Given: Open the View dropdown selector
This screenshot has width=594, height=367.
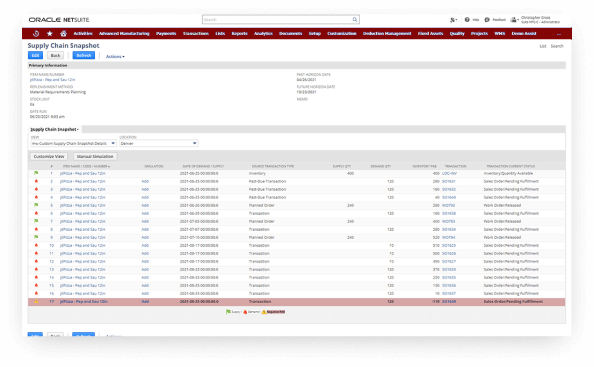Looking at the screenshot, I should 73,144.
